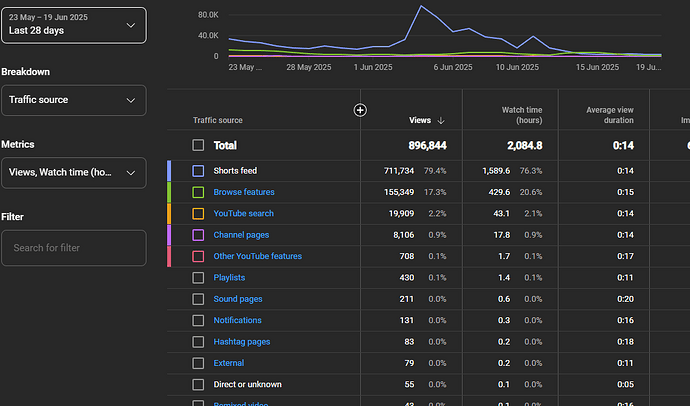Click the peak of the blue chart line
Image resolution: width=690 pixels, height=406 pixels.
click(421, 7)
